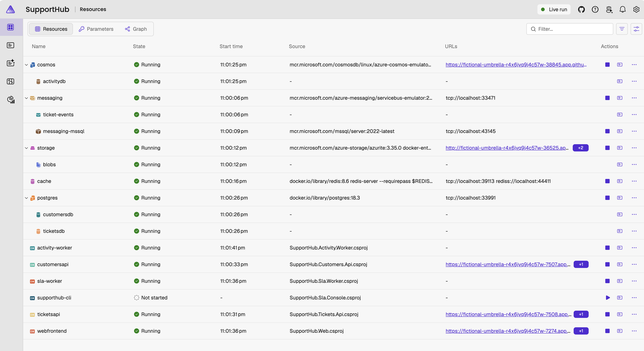Viewport: 644px width, 351px height.
Task: Show 1 more URL for ticketsapi
Action: pos(581,314)
